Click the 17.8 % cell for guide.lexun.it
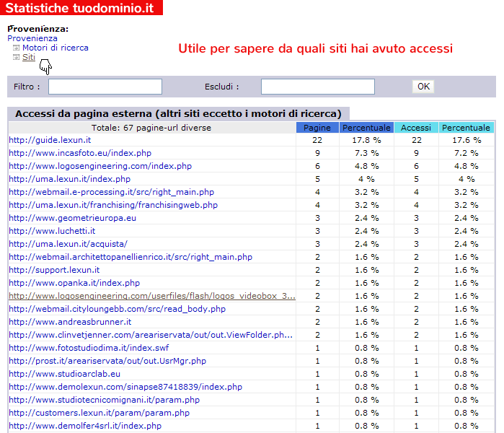This screenshot has height=433, width=504. coord(366,140)
